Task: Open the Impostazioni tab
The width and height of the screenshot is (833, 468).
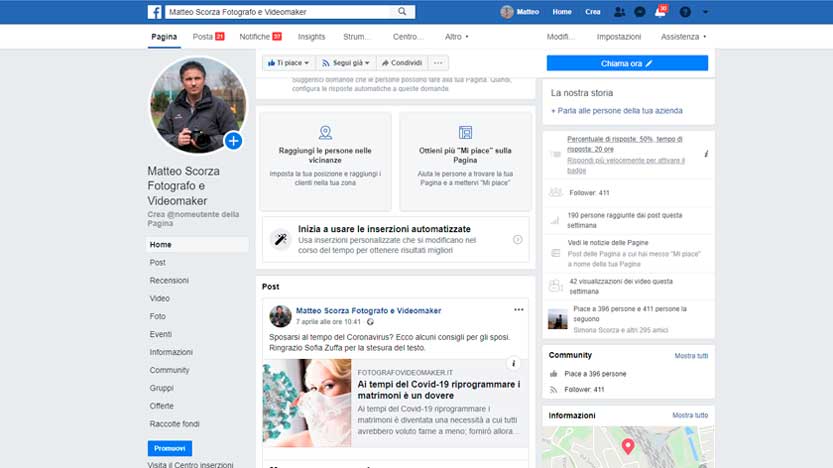Action: [x=619, y=37]
